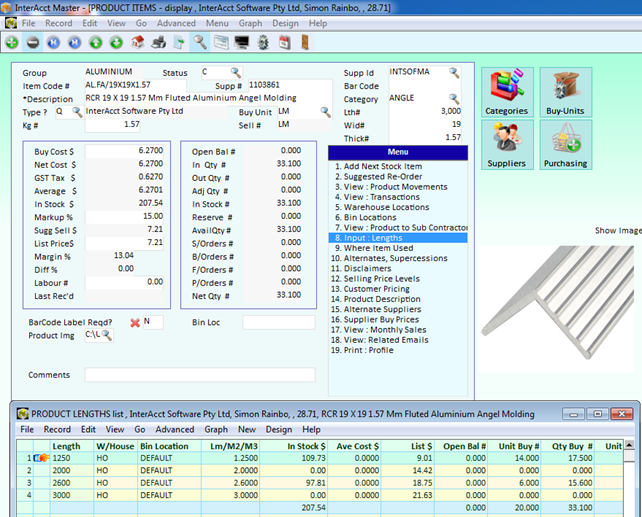Click the export document arrow icon

(x=179, y=42)
